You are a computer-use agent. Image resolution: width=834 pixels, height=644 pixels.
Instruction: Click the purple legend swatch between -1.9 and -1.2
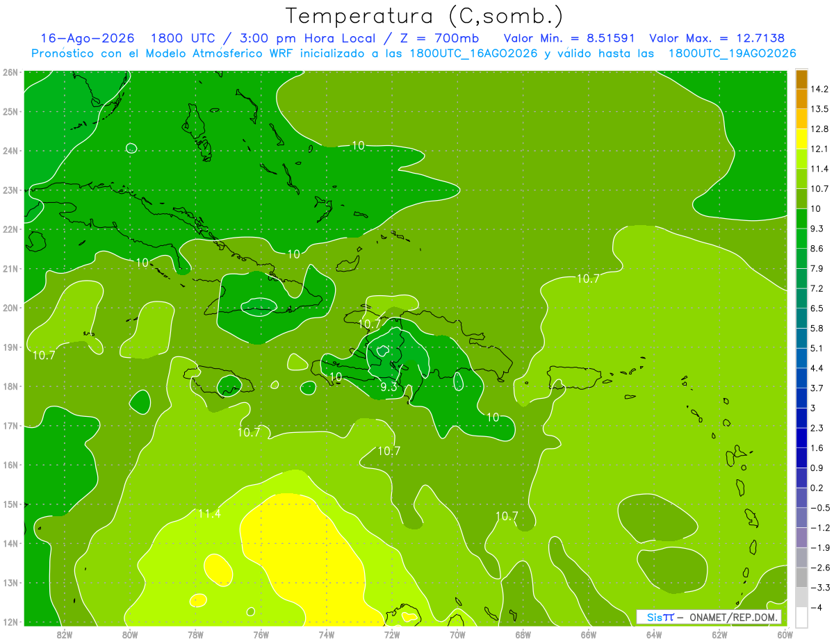[x=801, y=537]
